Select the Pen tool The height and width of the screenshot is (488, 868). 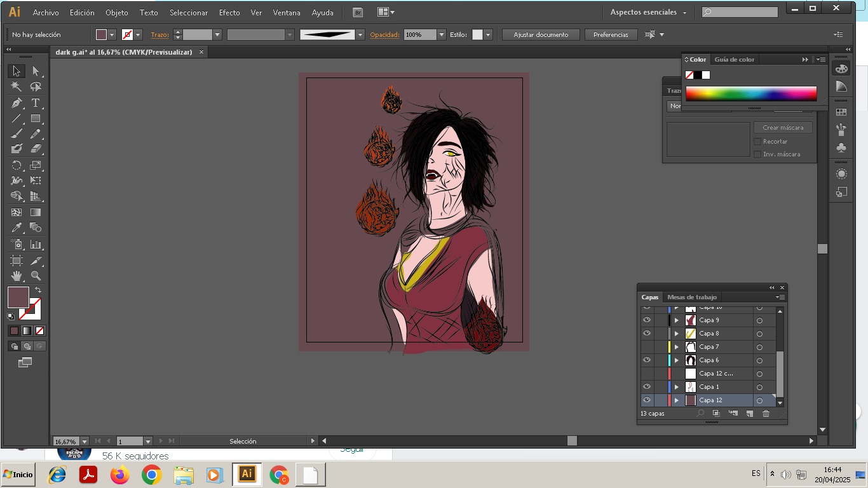[17, 103]
